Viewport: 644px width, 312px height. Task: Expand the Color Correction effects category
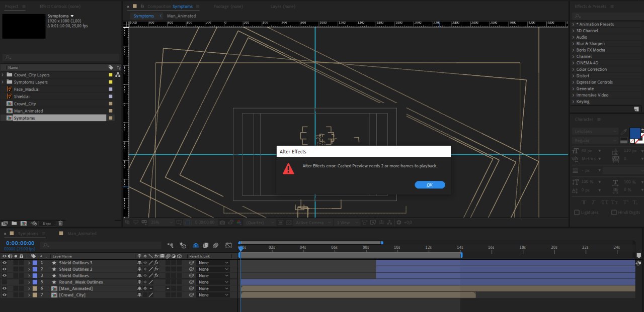(x=573, y=69)
